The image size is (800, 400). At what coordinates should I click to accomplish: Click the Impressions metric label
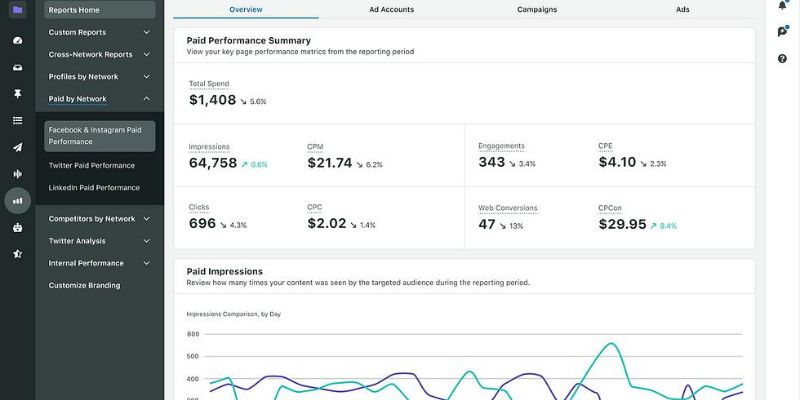[x=209, y=147]
